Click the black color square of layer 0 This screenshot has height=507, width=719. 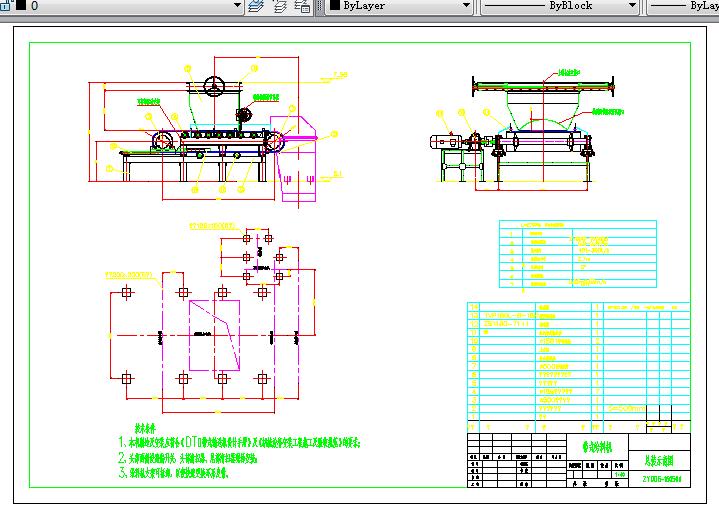pos(21,6)
